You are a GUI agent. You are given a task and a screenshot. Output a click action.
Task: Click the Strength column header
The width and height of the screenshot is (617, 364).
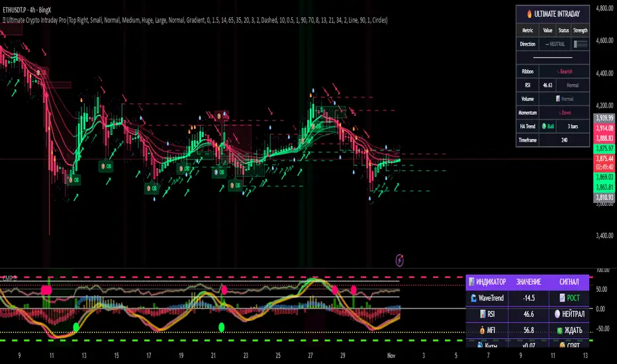(x=581, y=30)
